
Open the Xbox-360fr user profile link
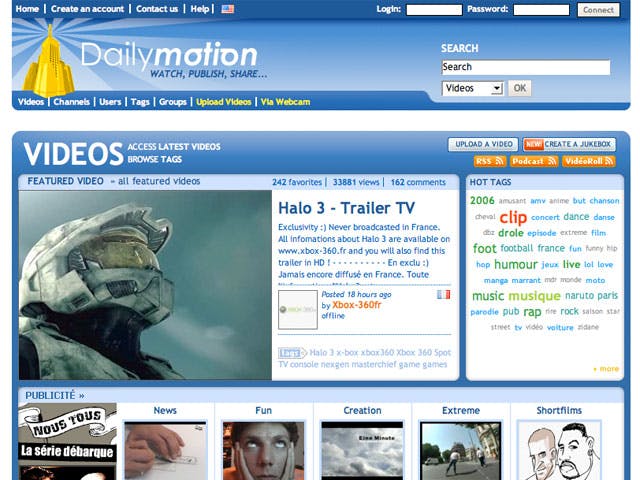pyautogui.click(x=356, y=305)
